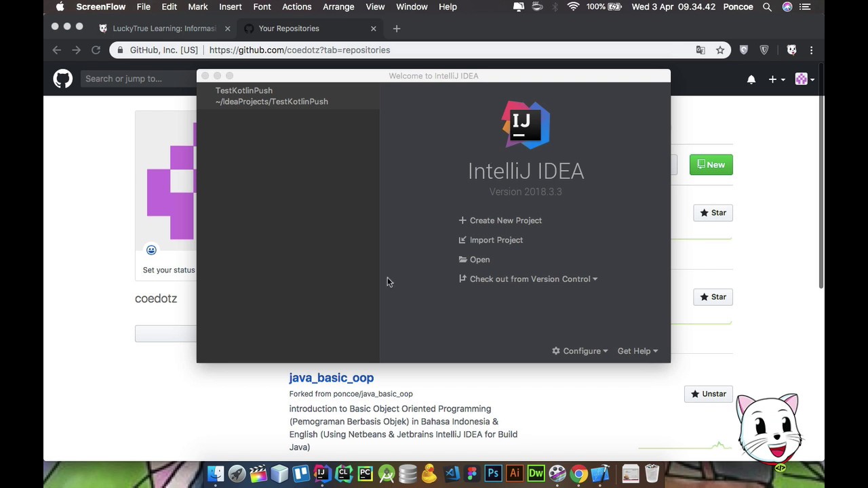Click the Chrome address bar URL
The height and width of the screenshot is (488, 868).
(299, 50)
